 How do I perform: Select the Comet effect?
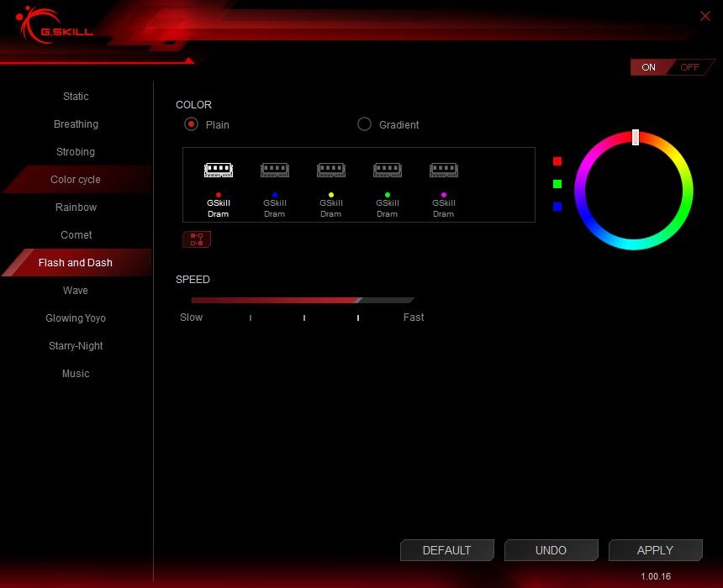pyautogui.click(x=76, y=234)
